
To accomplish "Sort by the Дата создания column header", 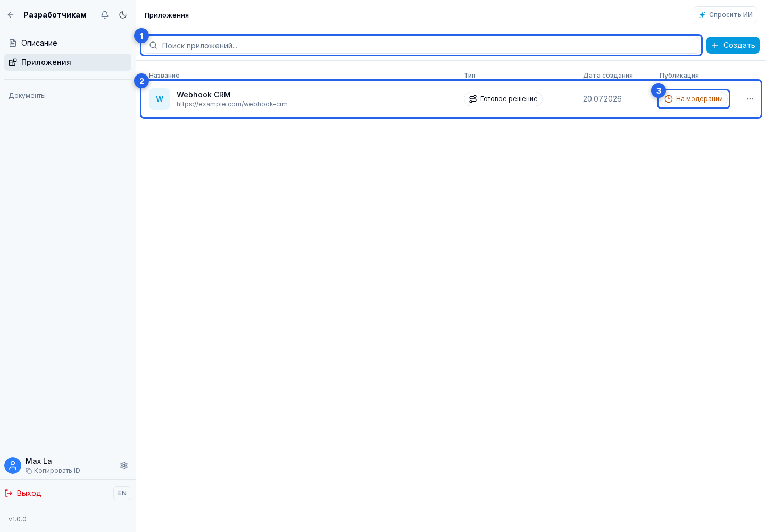I will [x=608, y=76].
